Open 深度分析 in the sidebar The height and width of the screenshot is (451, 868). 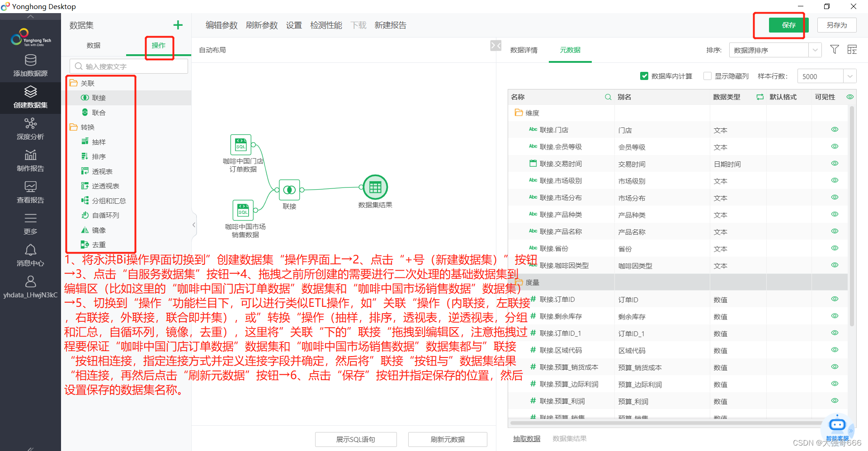[x=30, y=129]
